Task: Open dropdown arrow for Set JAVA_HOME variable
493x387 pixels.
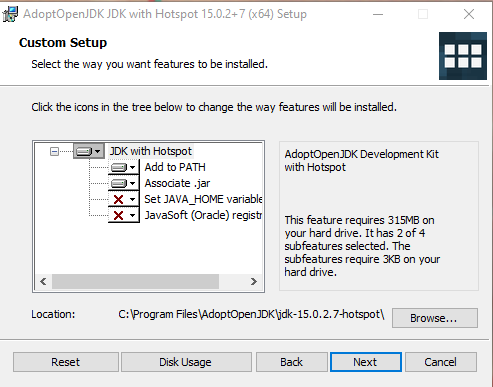Action: tap(133, 199)
